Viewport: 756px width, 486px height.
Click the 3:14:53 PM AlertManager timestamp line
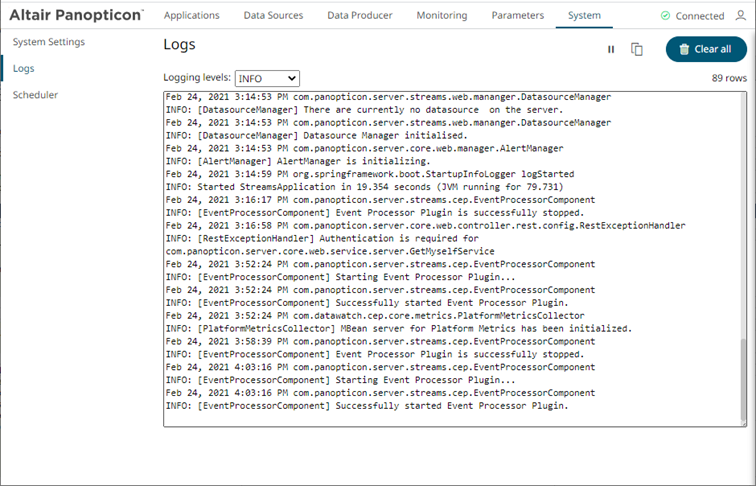coord(364,148)
